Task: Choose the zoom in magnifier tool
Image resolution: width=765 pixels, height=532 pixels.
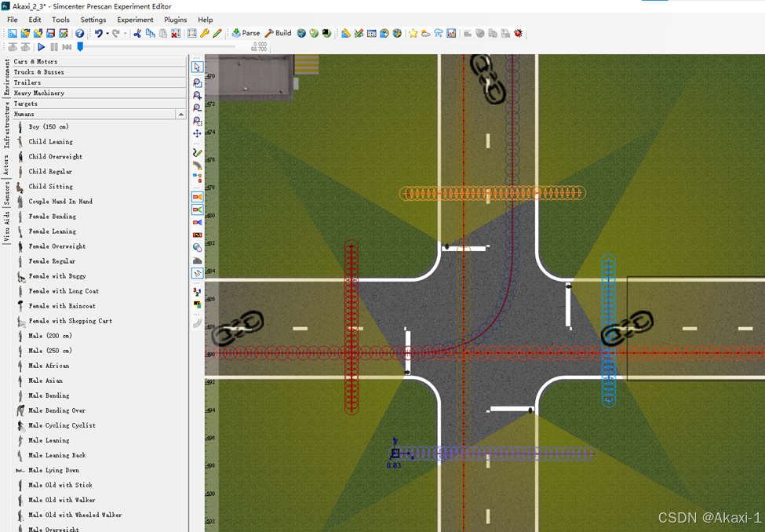Action: point(197,95)
